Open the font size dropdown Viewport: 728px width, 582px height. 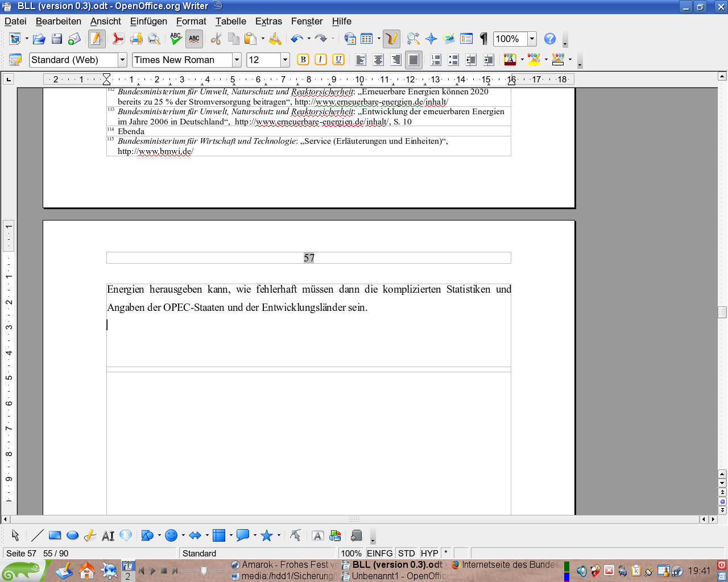tap(285, 60)
